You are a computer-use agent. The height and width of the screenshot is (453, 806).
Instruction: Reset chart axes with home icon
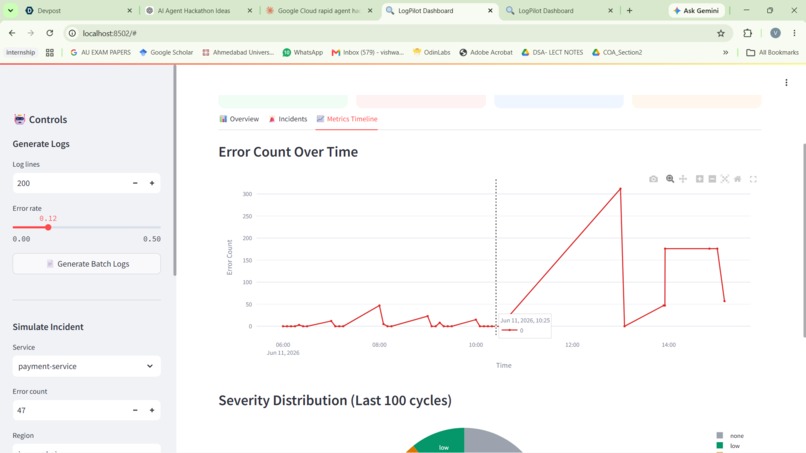(x=738, y=179)
